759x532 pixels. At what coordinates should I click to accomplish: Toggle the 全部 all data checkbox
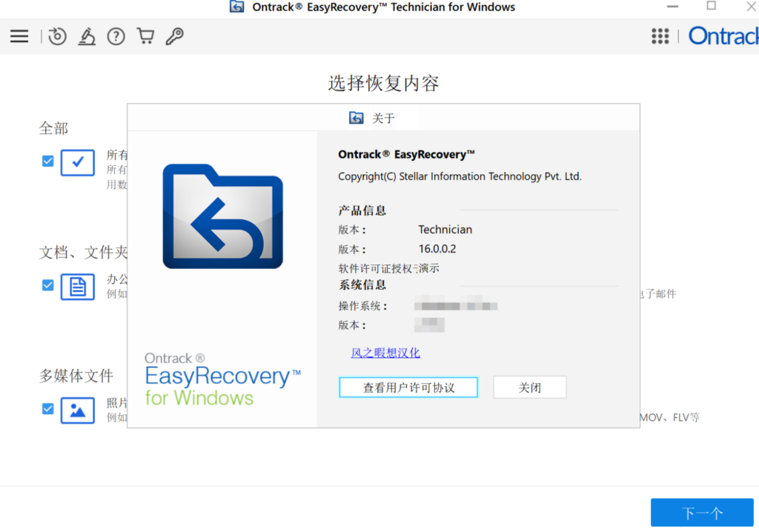[x=48, y=161]
